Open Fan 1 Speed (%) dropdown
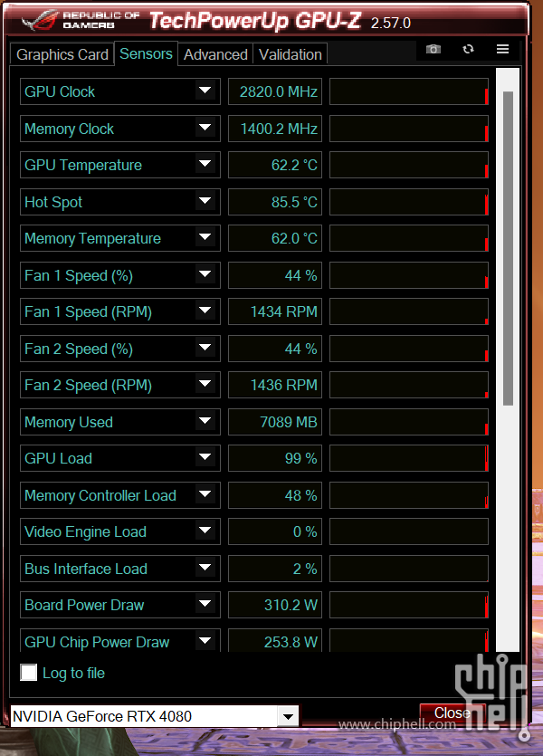The width and height of the screenshot is (543, 756). [205, 274]
